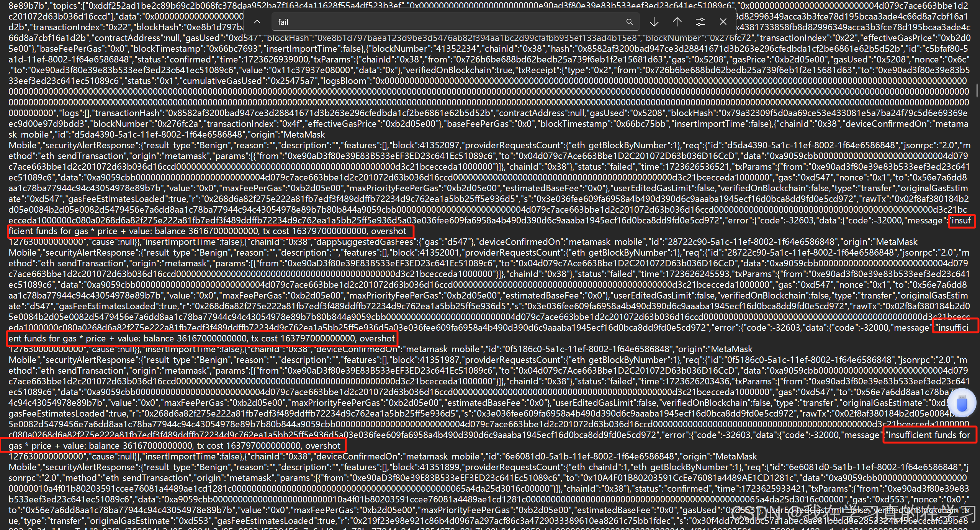Close the find bar with the X
Image resolution: width=980 pixels, height=530 pixels.
pyautogui.click(x=723, y=22)
